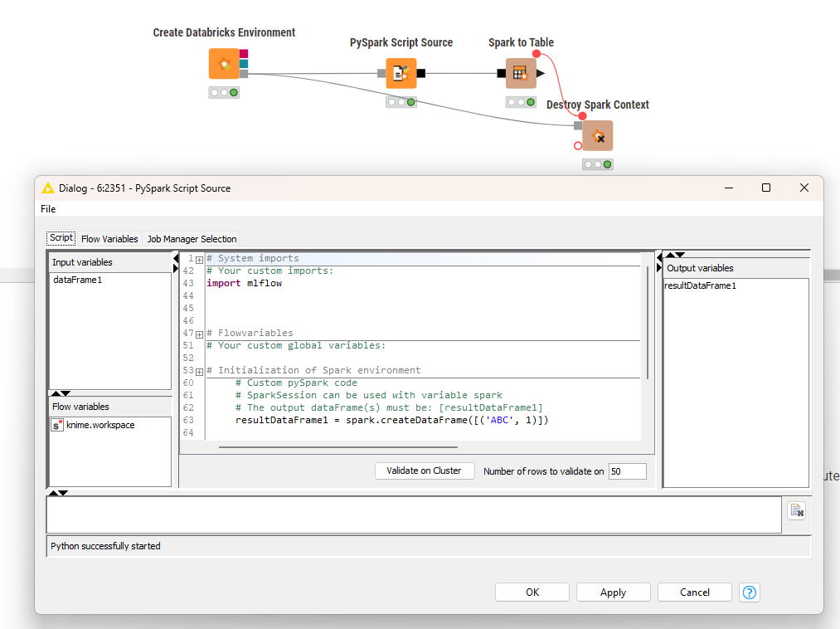Click the clear console icon beside output area
This screenshot has height=629, width=840.
(797, 511)
